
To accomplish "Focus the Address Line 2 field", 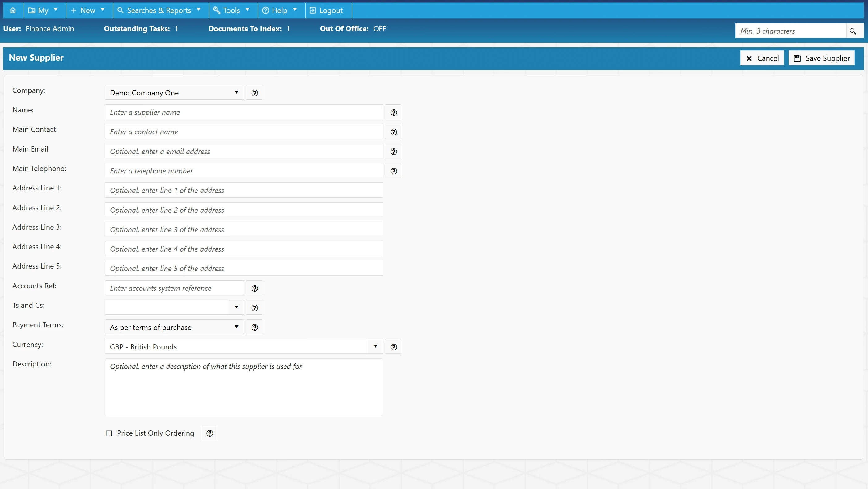I will [244, 210].
